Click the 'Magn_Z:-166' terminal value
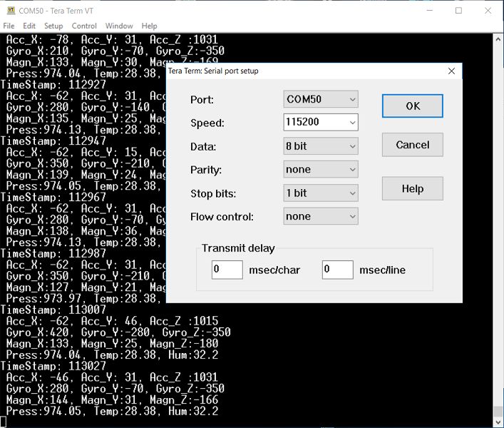Image resolution: width=504 pixels, height=428 pixels. tap(184, 399)
